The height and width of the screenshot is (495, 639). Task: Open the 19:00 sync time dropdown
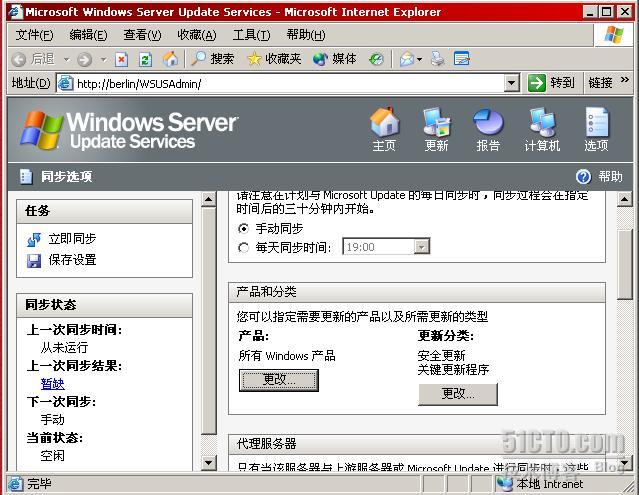coord(421,246)
